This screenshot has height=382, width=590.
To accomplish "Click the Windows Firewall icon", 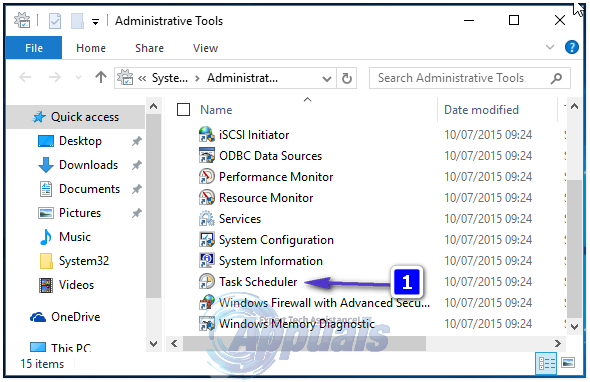I will tap(207, 303).
